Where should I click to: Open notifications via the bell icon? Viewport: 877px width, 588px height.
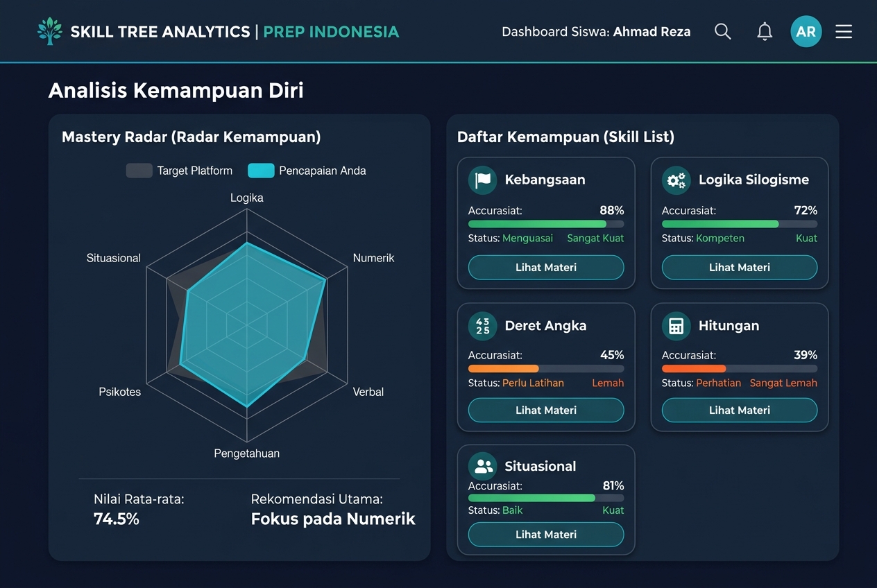[x=765, y=31]
